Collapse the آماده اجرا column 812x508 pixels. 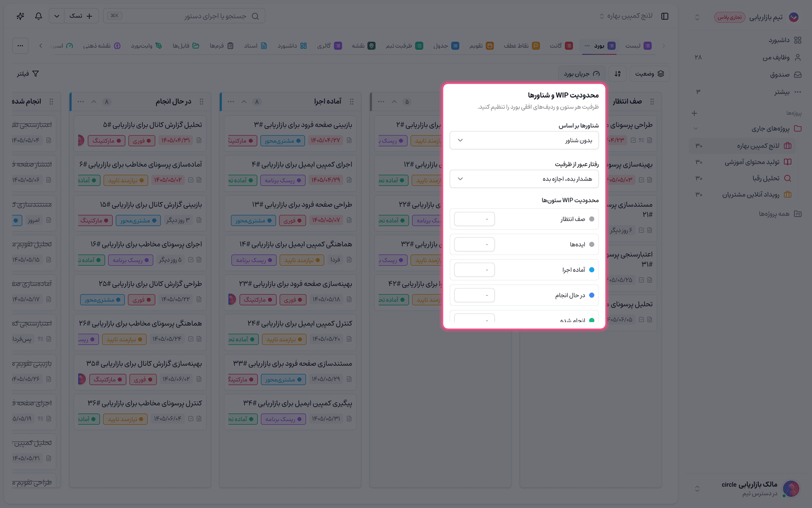(x=244, y=102)
